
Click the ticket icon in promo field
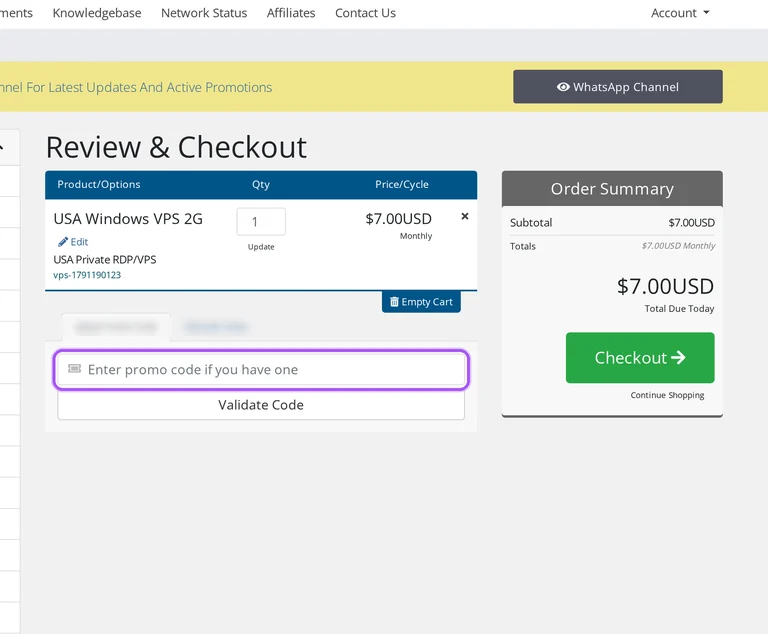coord(74,368)
